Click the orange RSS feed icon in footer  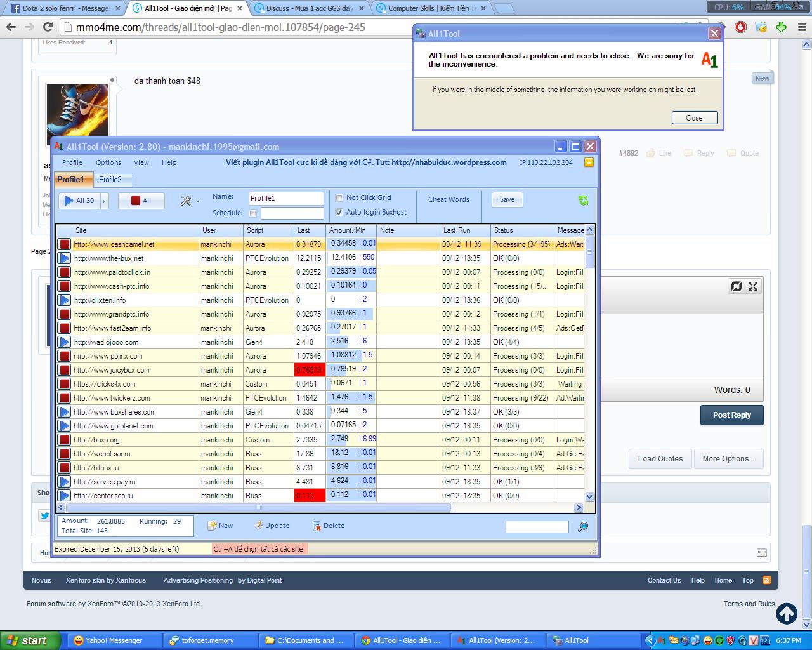pos(767,580)
